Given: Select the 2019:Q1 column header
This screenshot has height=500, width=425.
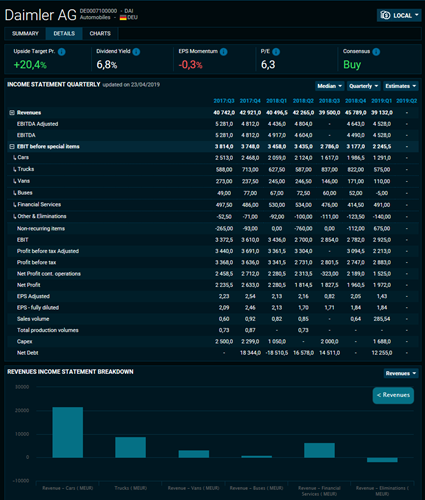Looking at the screenshot, I should 382,101.
